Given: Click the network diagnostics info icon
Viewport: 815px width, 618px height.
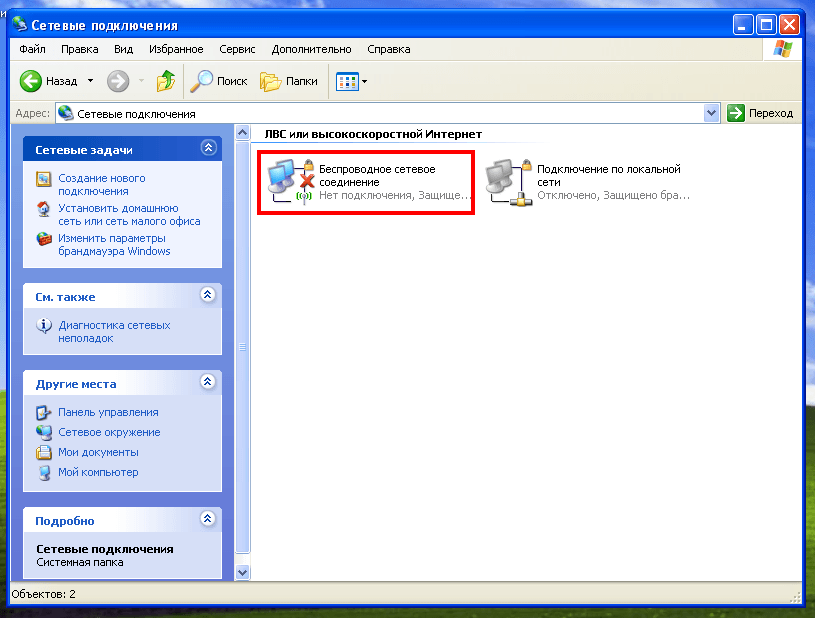Looking at the screenshot, I should (44, 325).
